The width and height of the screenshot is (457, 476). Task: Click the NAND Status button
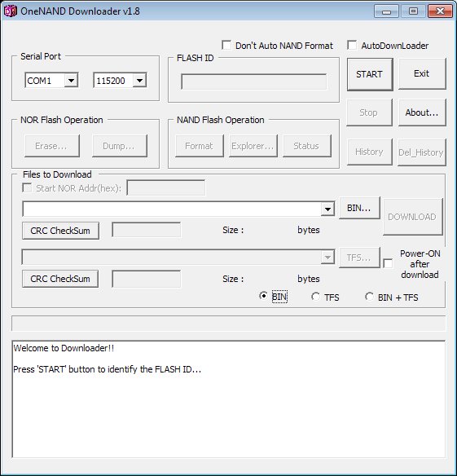point(307,146)
